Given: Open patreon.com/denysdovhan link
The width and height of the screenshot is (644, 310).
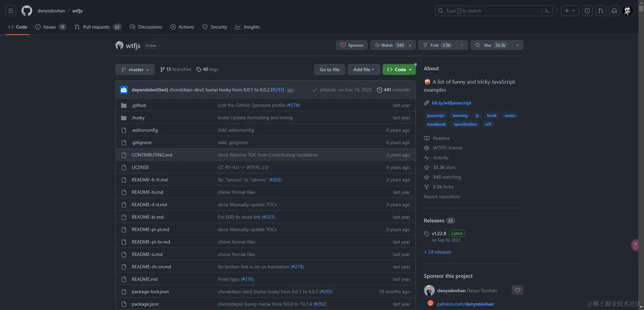Looking at the screenshot, I should 465,304.
